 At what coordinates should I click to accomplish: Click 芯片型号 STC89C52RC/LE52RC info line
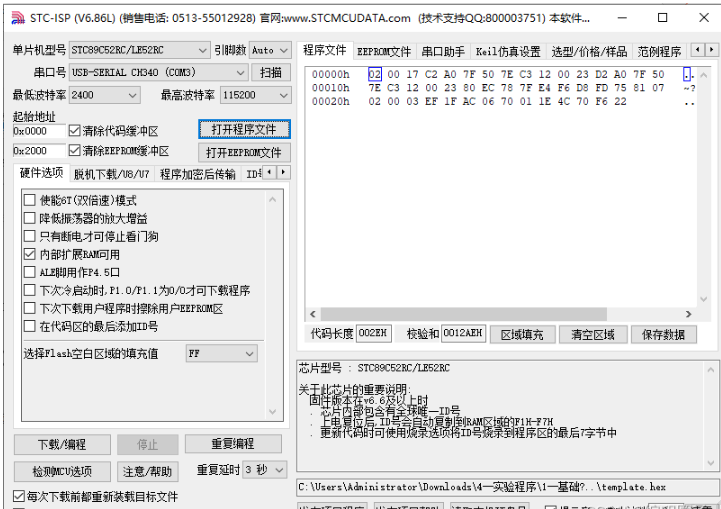coord(374,368)
